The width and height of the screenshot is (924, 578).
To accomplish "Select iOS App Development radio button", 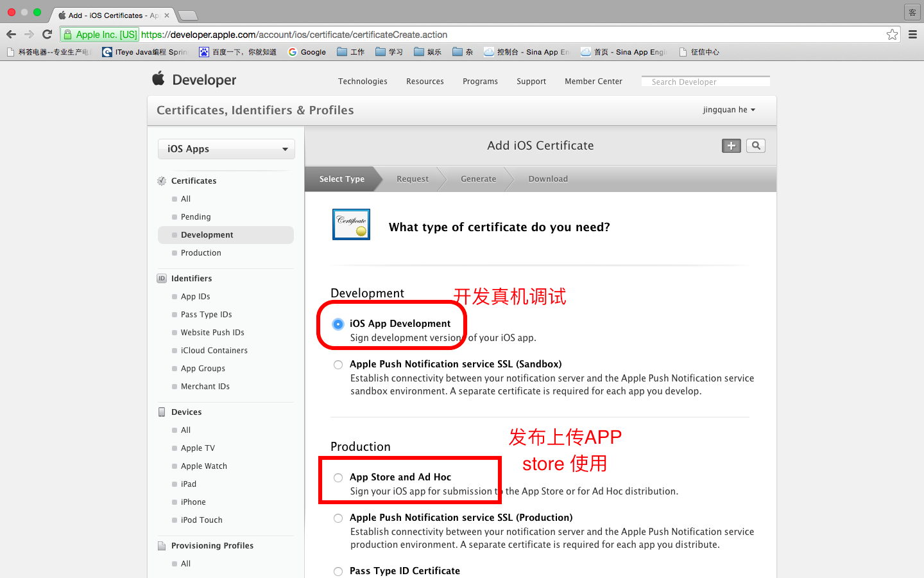I will [338, 324].
